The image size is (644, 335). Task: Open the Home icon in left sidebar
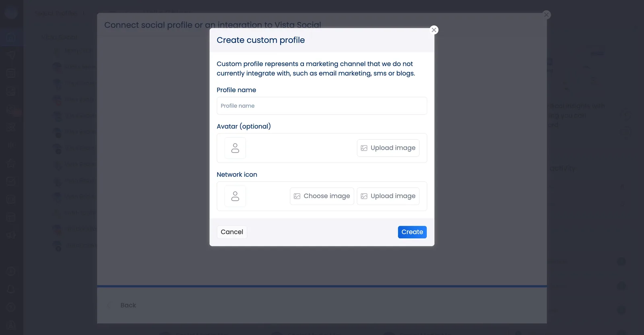[11, 38]
